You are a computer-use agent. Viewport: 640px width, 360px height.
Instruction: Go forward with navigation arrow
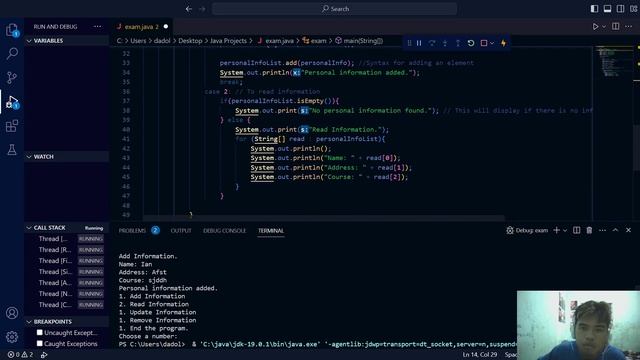pos(202,9)
